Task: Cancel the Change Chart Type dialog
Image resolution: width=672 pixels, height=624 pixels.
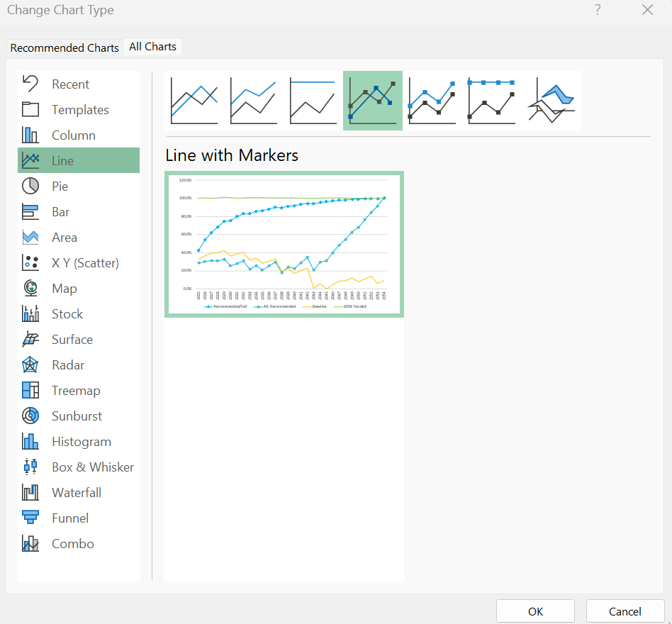Action: point(625,611)
